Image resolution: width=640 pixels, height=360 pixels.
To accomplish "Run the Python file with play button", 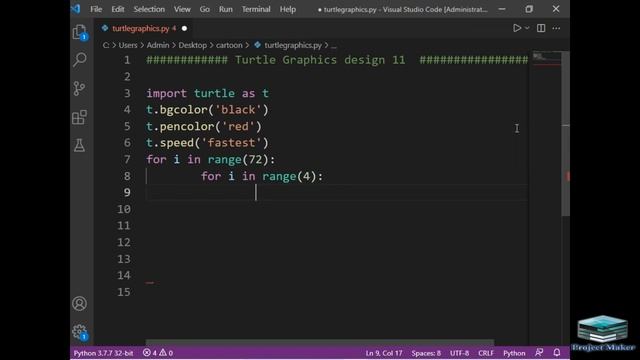I will pyautogui.click(x=517, y=28).
